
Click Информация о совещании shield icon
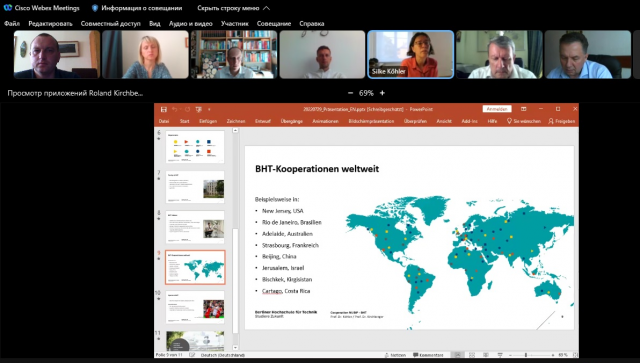coord(95,8)
